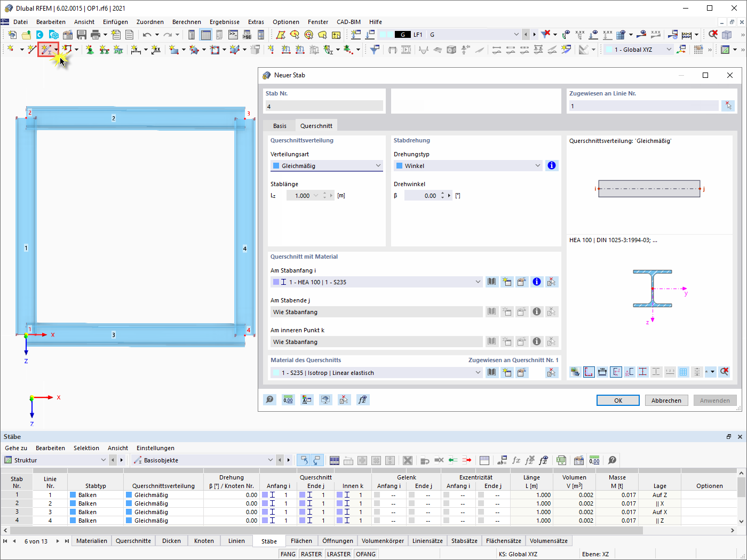
Task: Click the Drehwinkel β input field
Action: coord(422,196)
